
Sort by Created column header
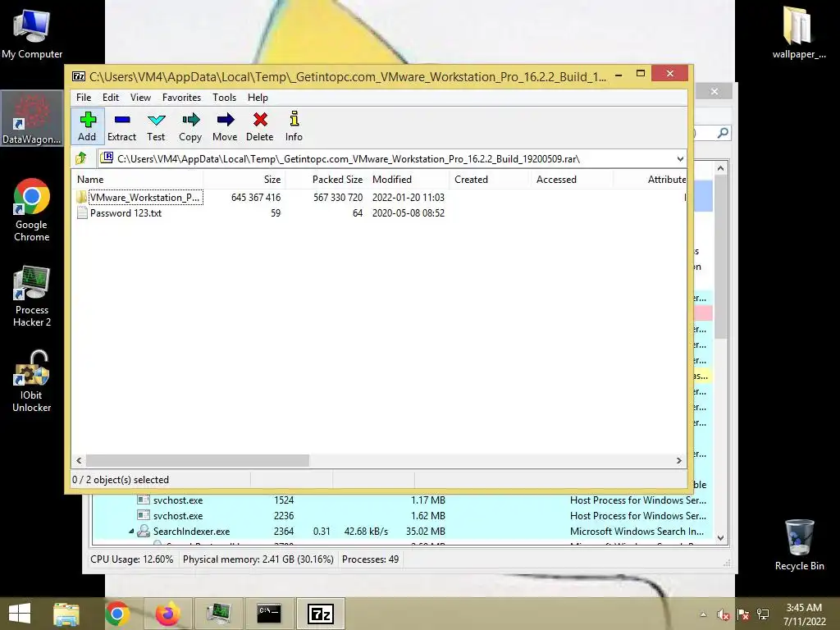tap(490, 180)
